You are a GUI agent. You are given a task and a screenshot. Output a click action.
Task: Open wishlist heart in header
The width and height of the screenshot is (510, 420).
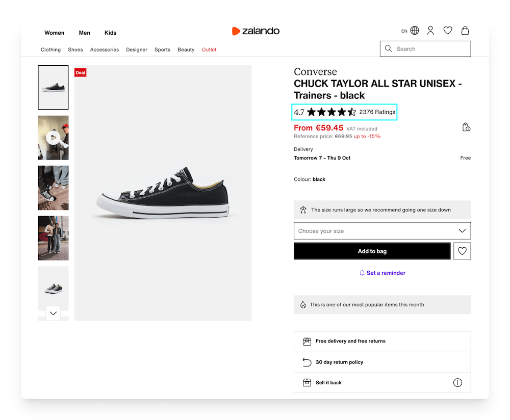point(448,31)
